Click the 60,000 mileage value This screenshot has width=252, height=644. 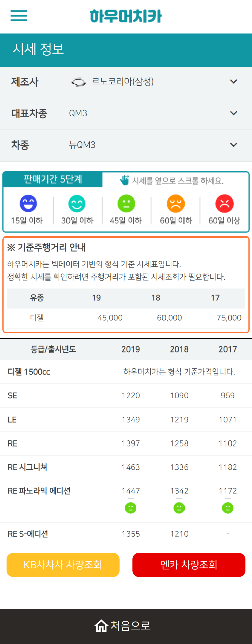pyautogui.click(x=169, y=318)
